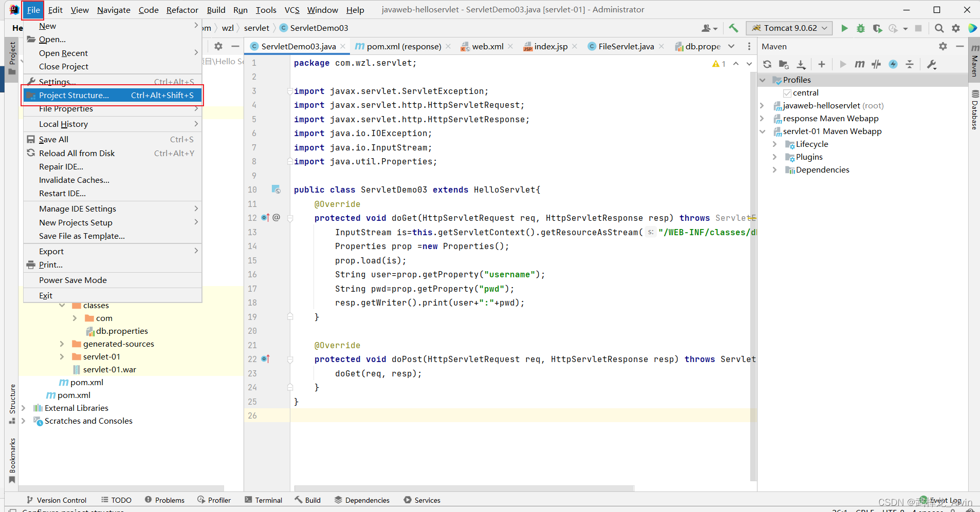980x512 pixels.
Task: Click the Build Project hammer icon
Action: tap(733, 28)
